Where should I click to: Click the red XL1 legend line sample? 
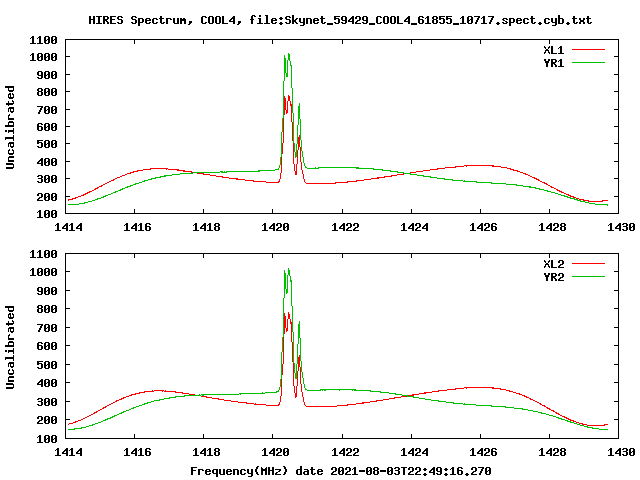click(x=588, y=50)
